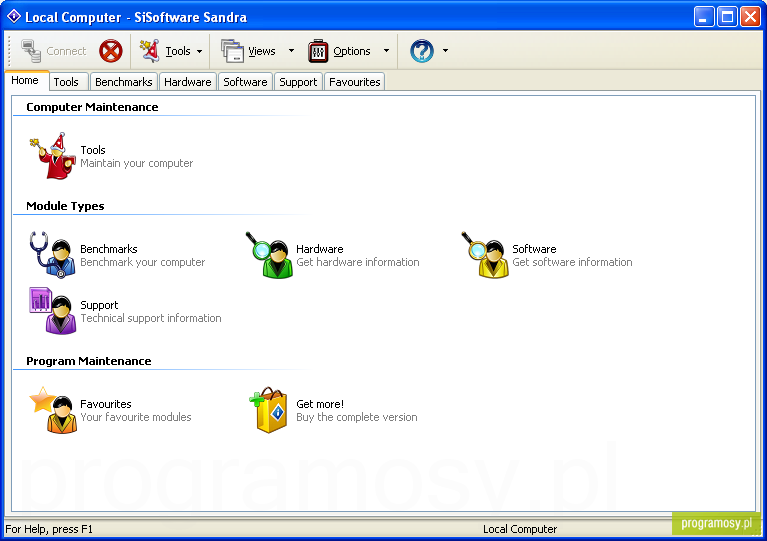Close the SiSoftware Sandra window

pos(750,17)
